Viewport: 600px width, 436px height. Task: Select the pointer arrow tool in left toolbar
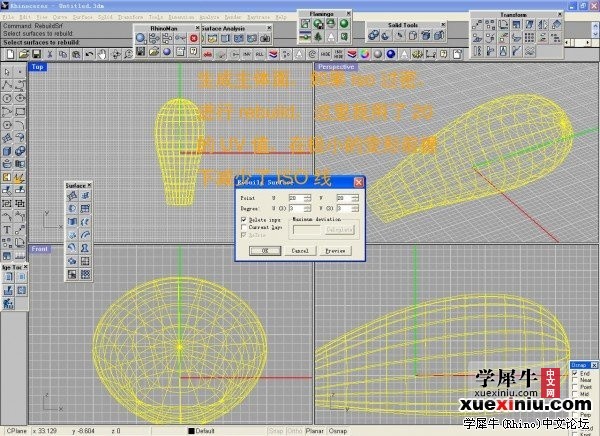click(x=7, y=72)
